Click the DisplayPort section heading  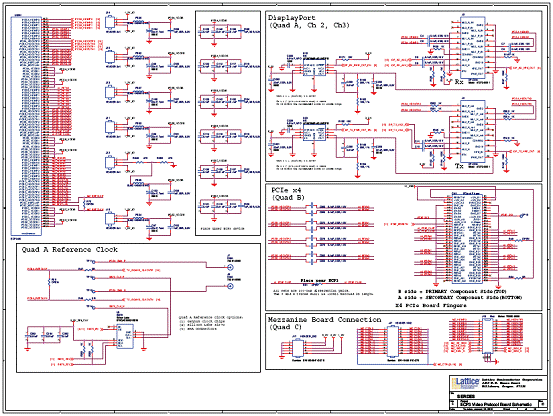(309, 22)
